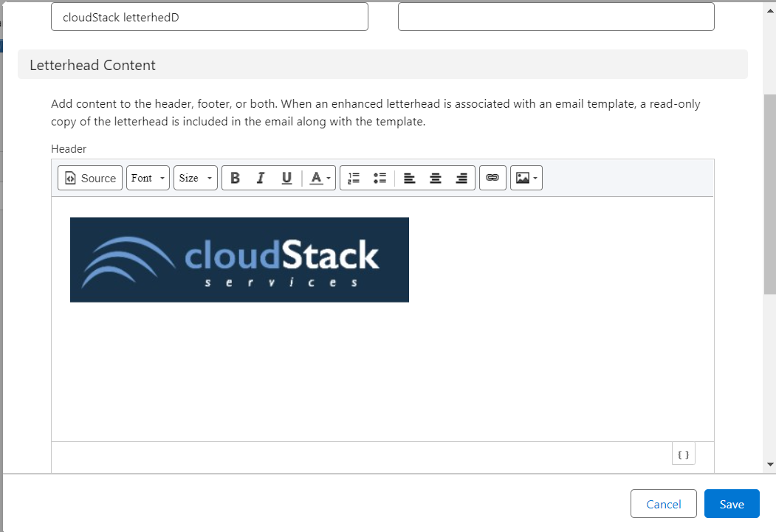Align text right

(x=461, y=178)
